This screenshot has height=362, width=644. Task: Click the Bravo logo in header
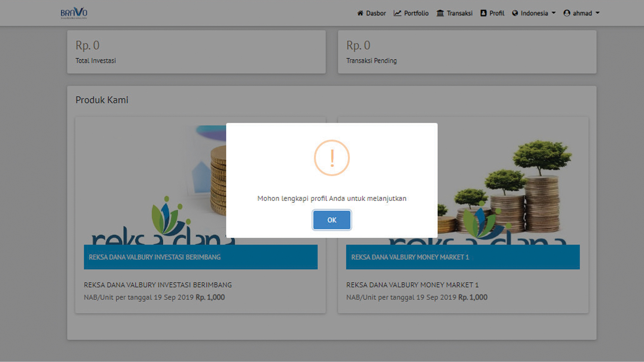(x=74, y=13)
